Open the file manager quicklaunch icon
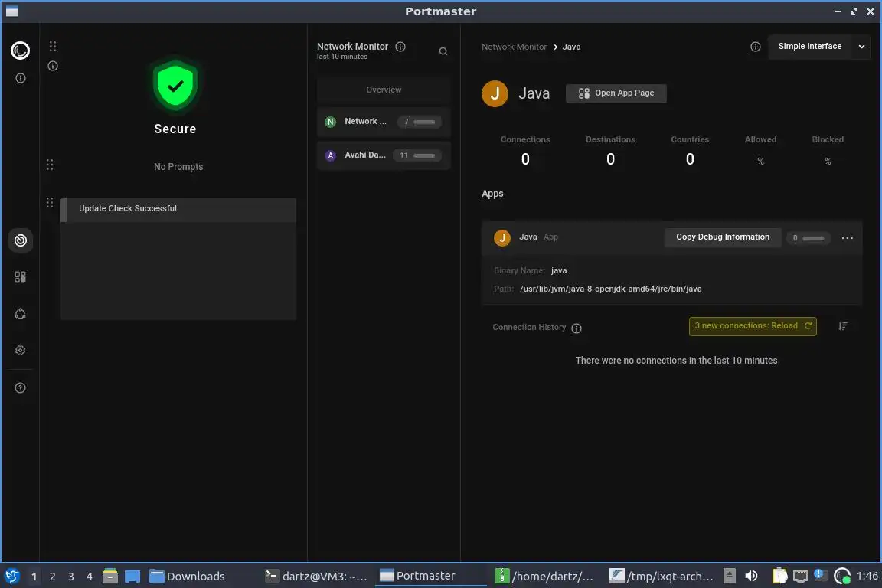The image size is (882, 588). 110,577
